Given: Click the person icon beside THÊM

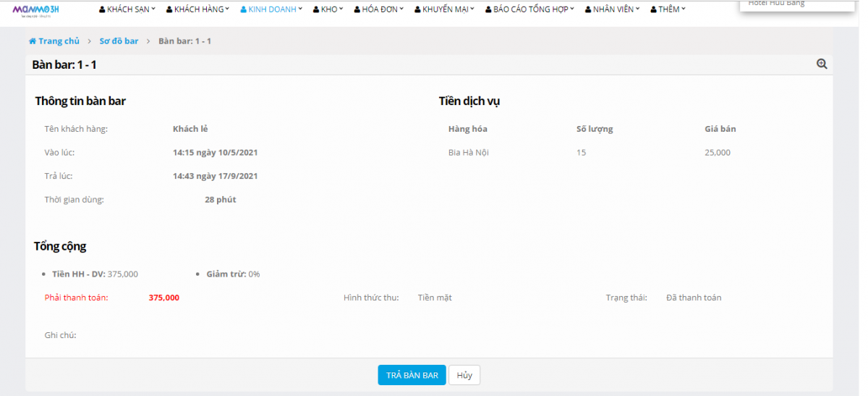Looking at the screenshot, I should pos(653,10).
